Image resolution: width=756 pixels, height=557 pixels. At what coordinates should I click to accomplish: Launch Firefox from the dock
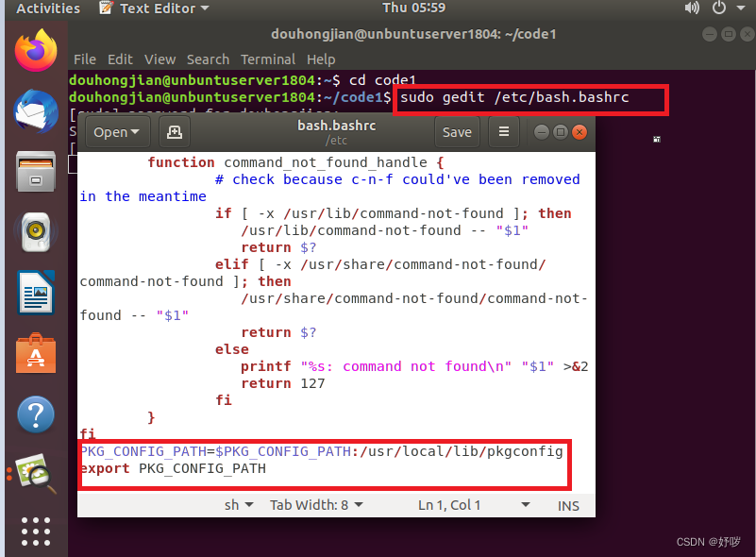36,51
